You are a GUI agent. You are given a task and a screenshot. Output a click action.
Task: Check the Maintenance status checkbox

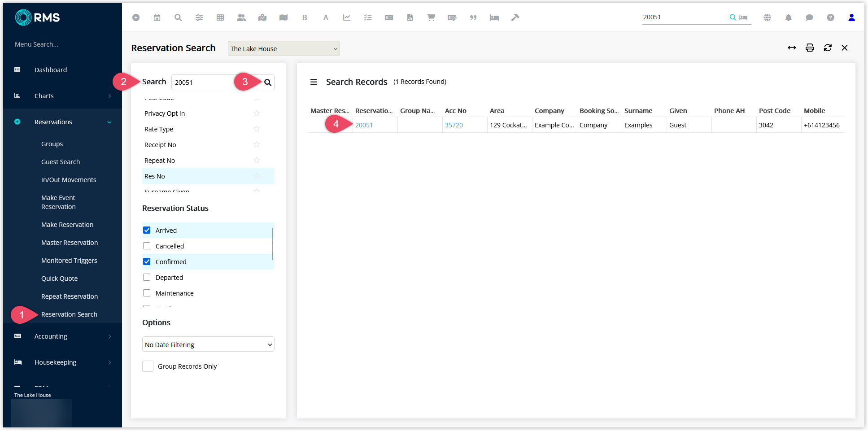pos(147,293)
